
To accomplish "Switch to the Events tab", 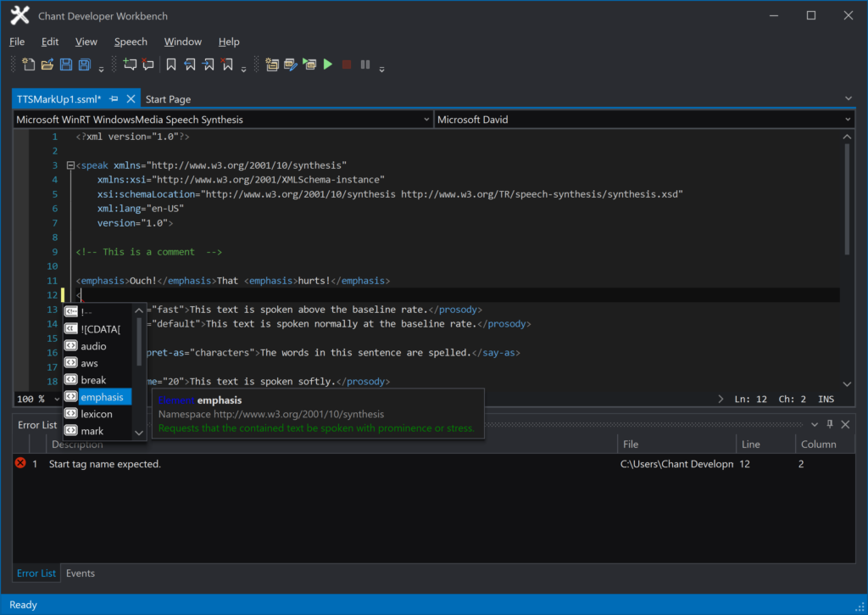I will point(81,573).
